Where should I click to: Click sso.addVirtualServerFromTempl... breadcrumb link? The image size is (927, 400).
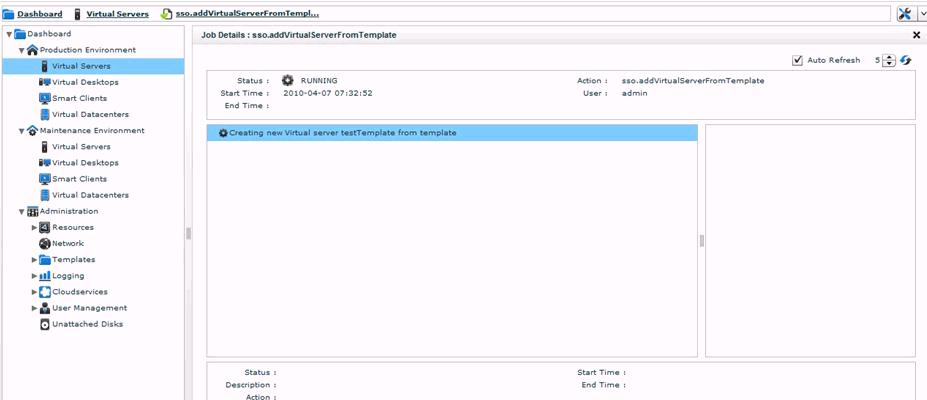click(247, 14)
